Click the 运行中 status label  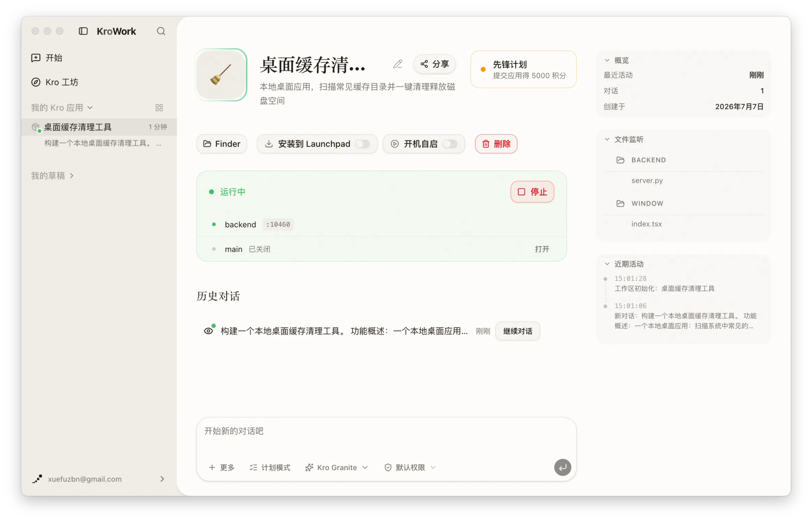pyautogui.click(x=232, y=192)
